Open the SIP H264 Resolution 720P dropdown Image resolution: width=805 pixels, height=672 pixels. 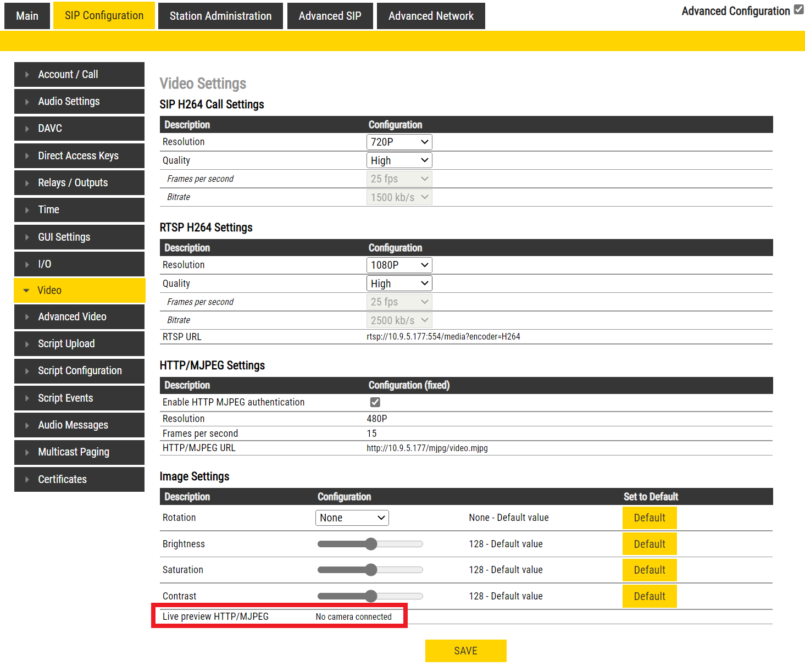coord(399,142)
